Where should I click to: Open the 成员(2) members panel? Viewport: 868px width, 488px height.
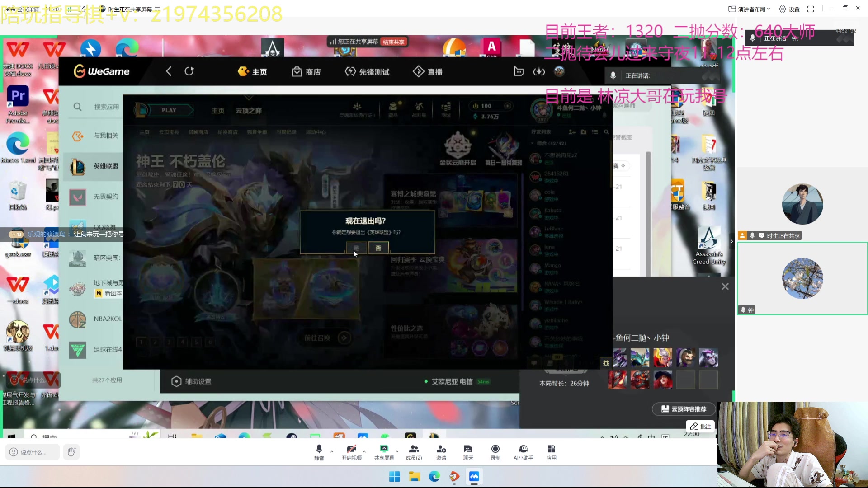point(414,452)
